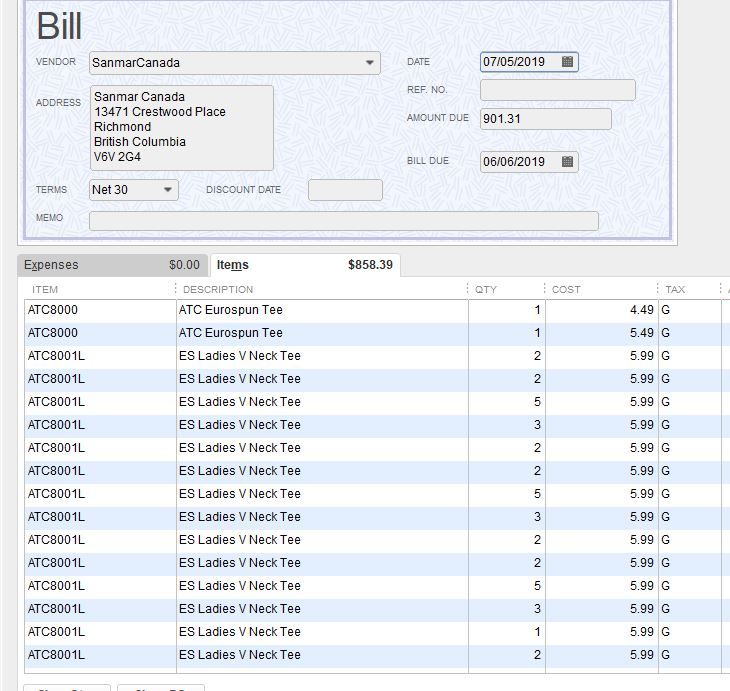This screenshot has width=730, height=691.
Task: Click the vendor Address box
Action: coord(182,128)
